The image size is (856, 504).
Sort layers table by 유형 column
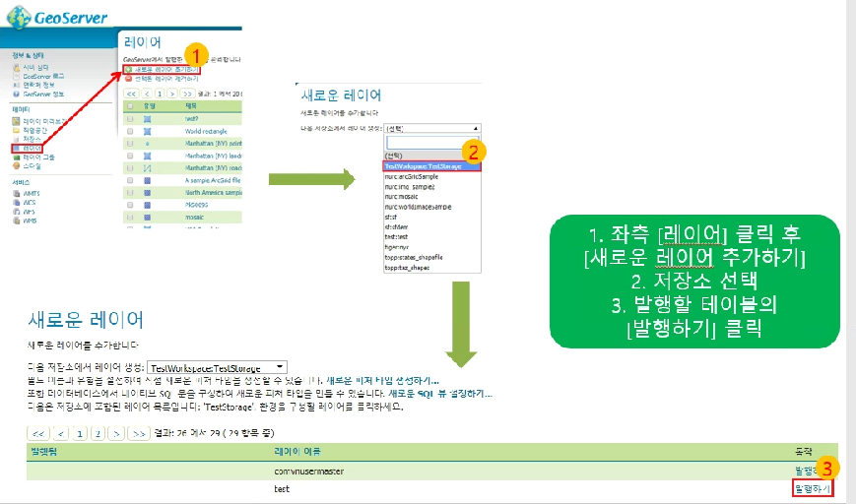149,106
